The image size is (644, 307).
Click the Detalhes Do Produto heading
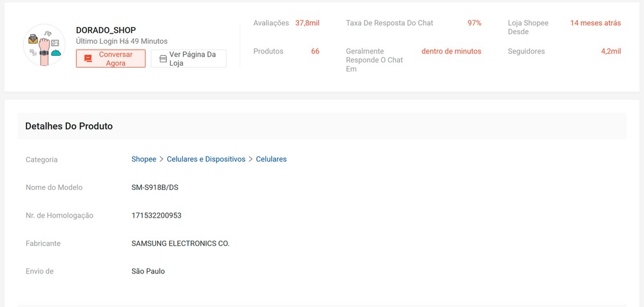point(69,126)
